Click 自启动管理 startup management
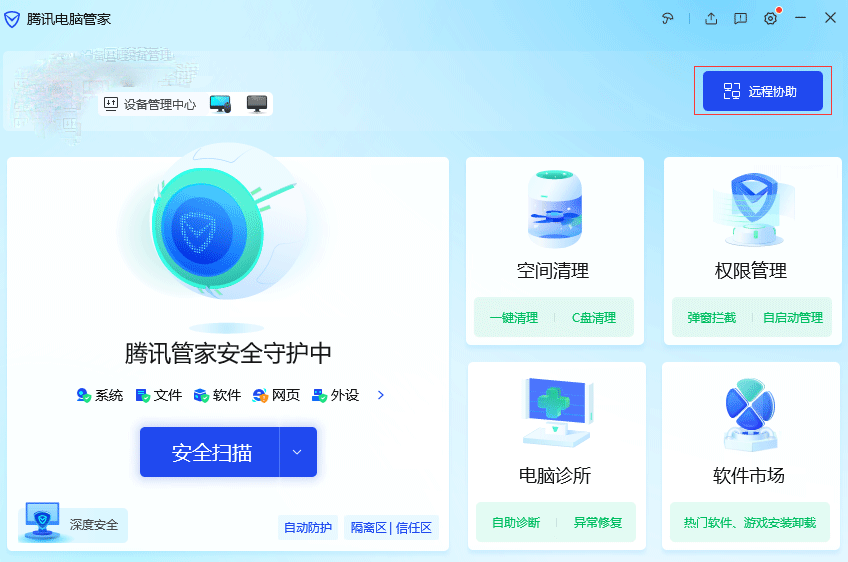Screen dimensions: 848x562 pos(793,318)
